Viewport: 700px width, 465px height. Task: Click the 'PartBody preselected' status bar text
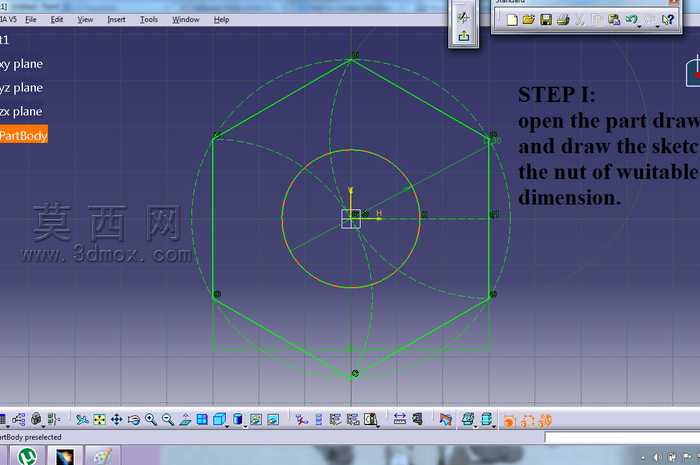tap(31, 437)
